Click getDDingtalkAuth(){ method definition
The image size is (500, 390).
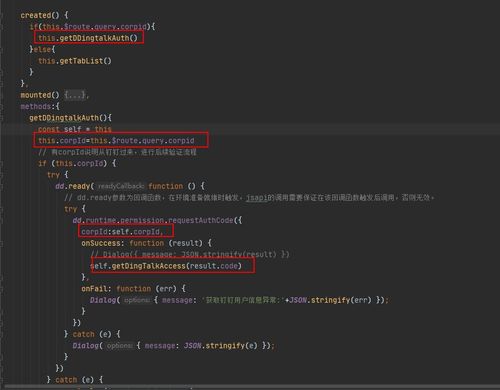(71, 118)
